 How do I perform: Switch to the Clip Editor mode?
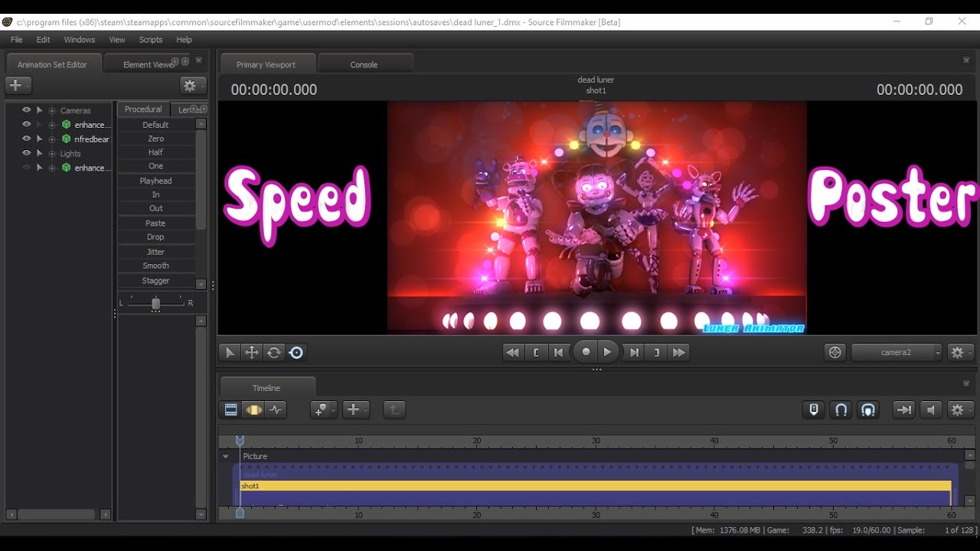(230, 410)
